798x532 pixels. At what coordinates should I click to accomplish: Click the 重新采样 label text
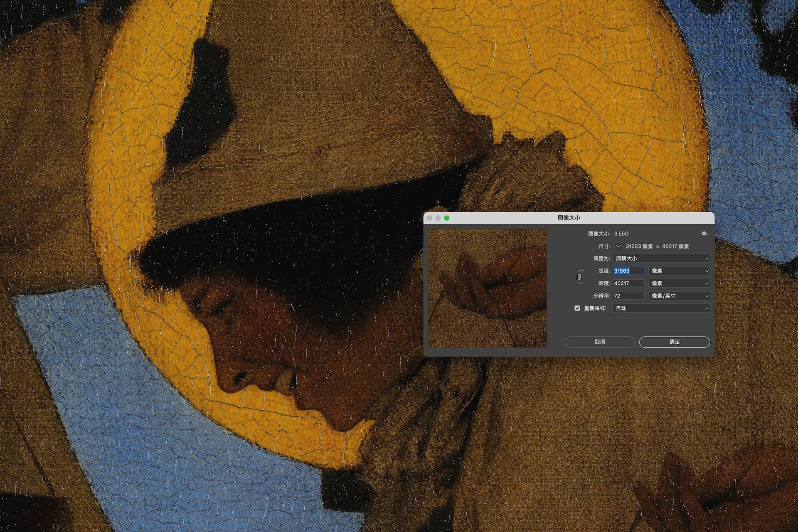[595, 308]
